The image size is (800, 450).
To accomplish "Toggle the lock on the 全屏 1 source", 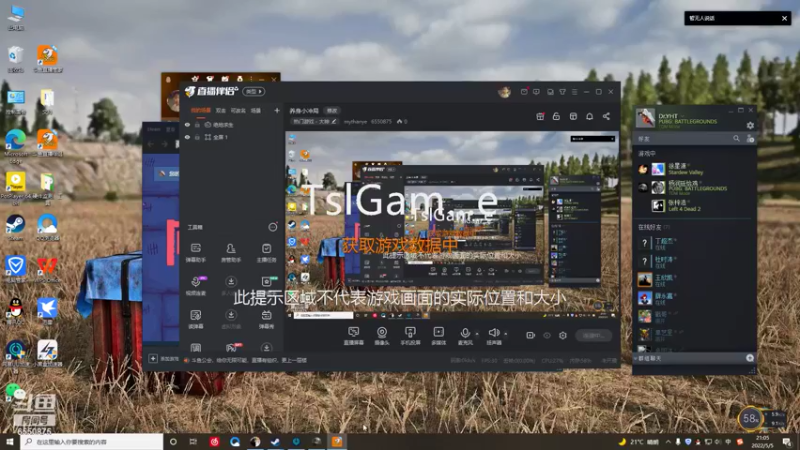I will pyautogui.click(x=197, y=137).
